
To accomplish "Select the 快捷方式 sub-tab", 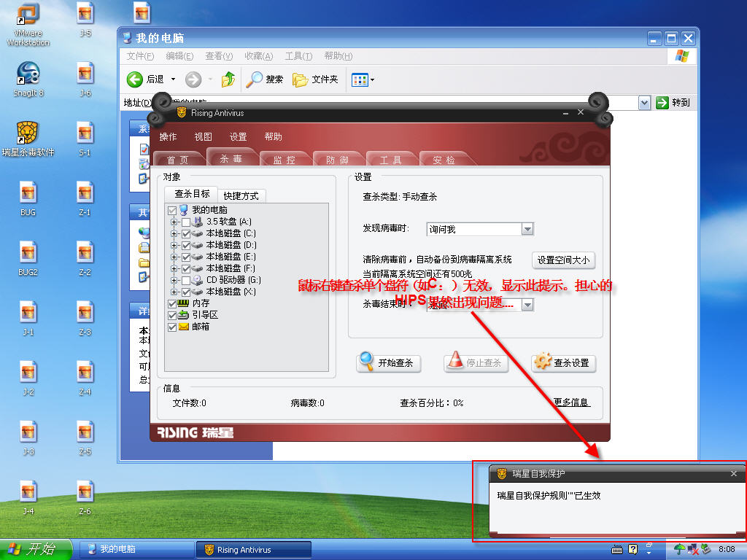I will click(x=241, y=195).
